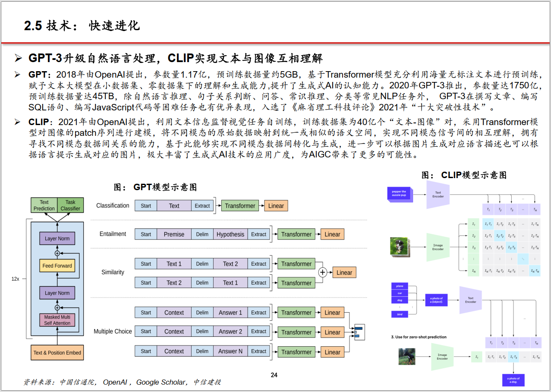Click the '图：GPT模型示意图' caption

click(x=155, y=187)
